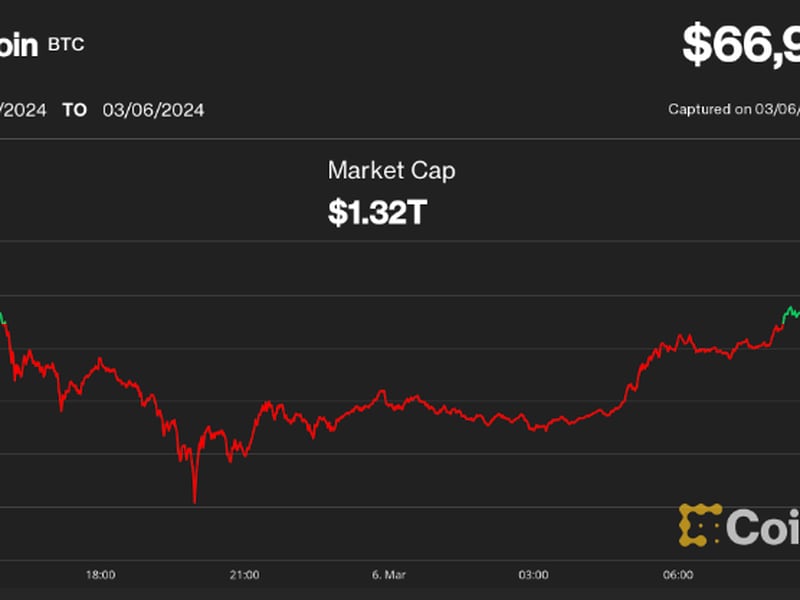Select the Market Cap label

(391, 170)
